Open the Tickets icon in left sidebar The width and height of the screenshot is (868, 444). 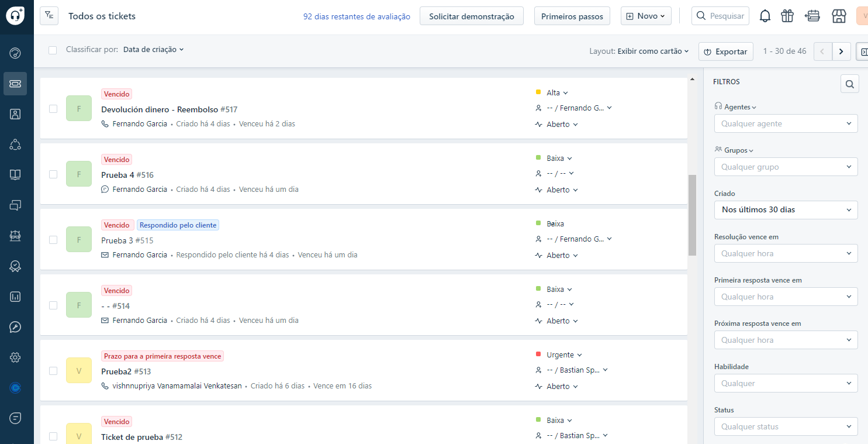point(16,84)
